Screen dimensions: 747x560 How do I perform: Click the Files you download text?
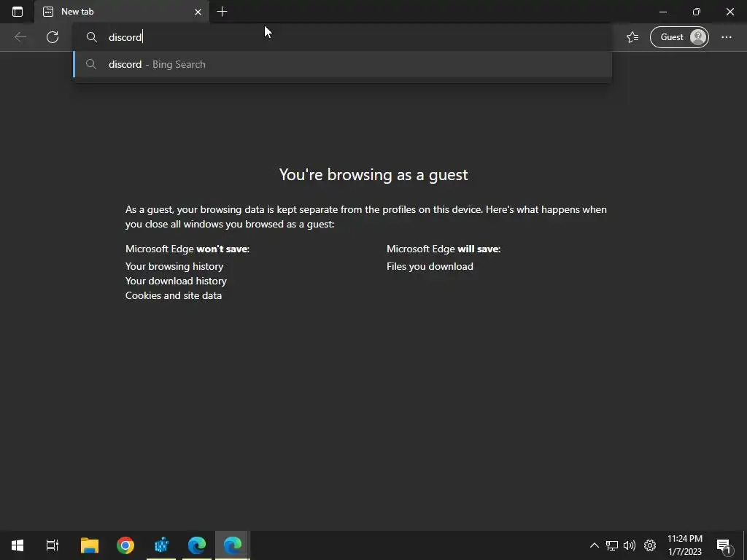[x=430, y=267]
